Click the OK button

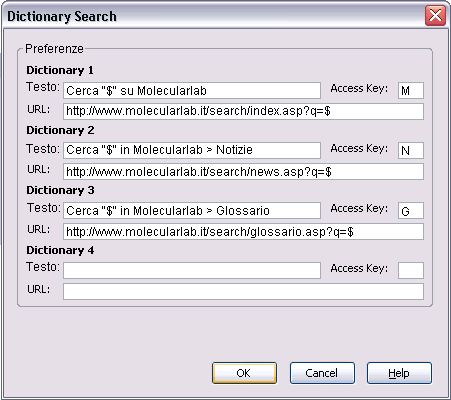(x=244, y=373)
